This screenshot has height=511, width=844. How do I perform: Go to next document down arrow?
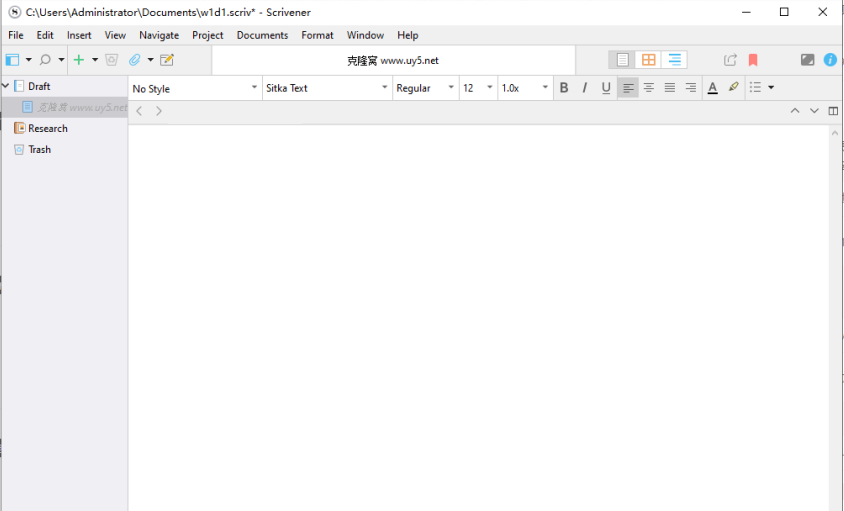(814, 111)
